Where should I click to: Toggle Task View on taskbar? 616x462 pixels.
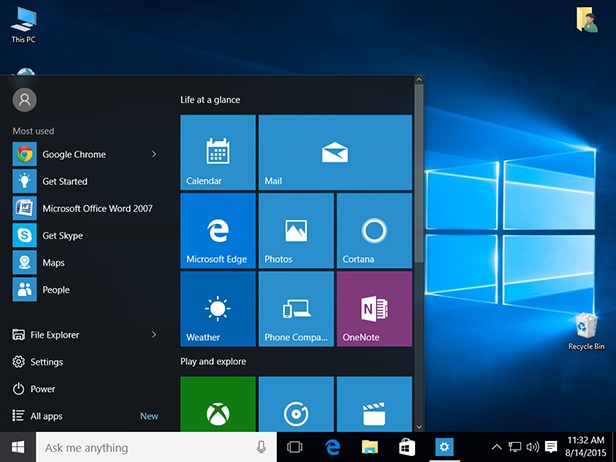pos(295,447)
